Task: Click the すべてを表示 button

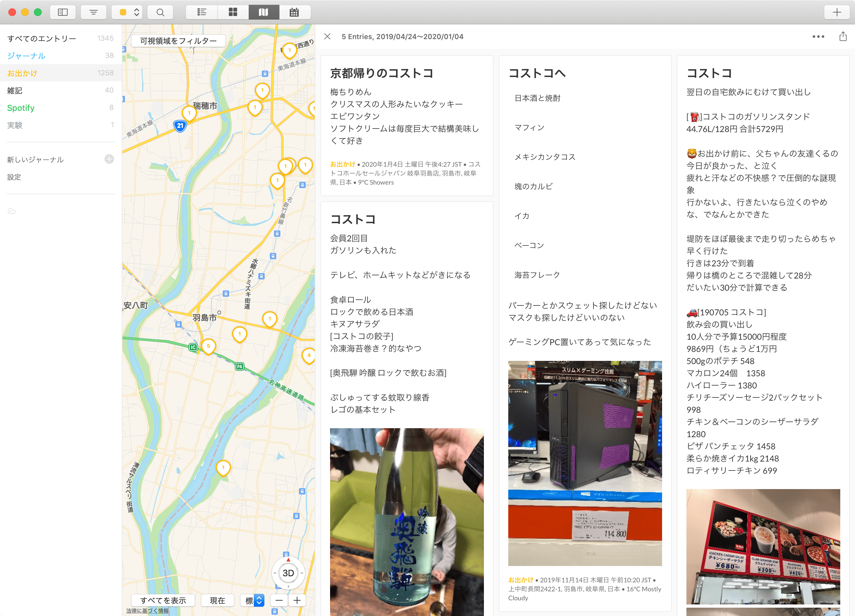Action: click(x=163, y=600)
